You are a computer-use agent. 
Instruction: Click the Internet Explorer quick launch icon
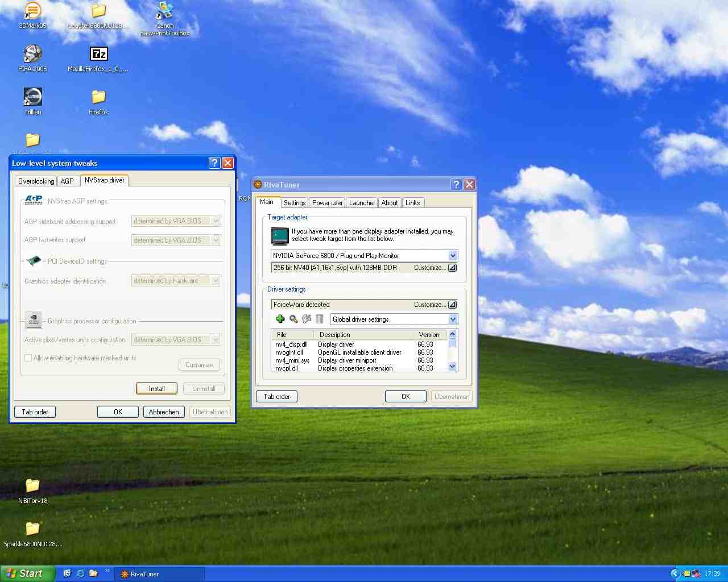click(x=80, y=573)
